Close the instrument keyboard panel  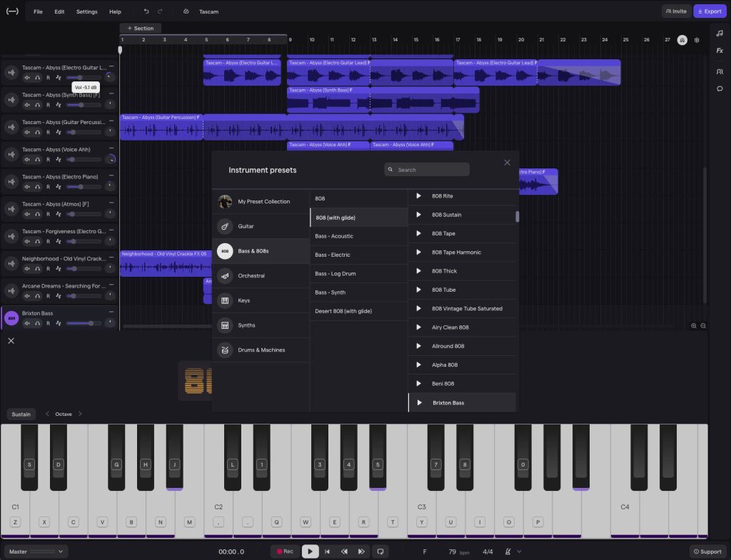pyautogui.click(x=11, y=341)
